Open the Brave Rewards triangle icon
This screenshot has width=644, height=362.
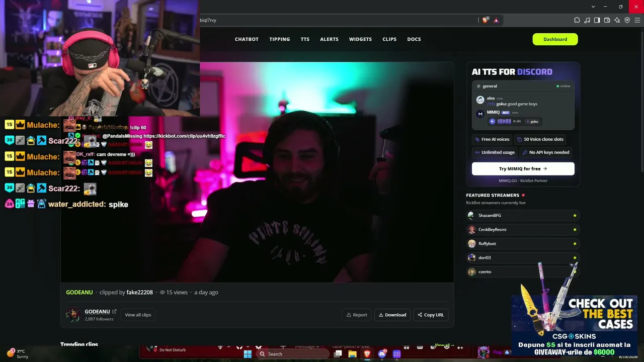[x=496, y=20]
